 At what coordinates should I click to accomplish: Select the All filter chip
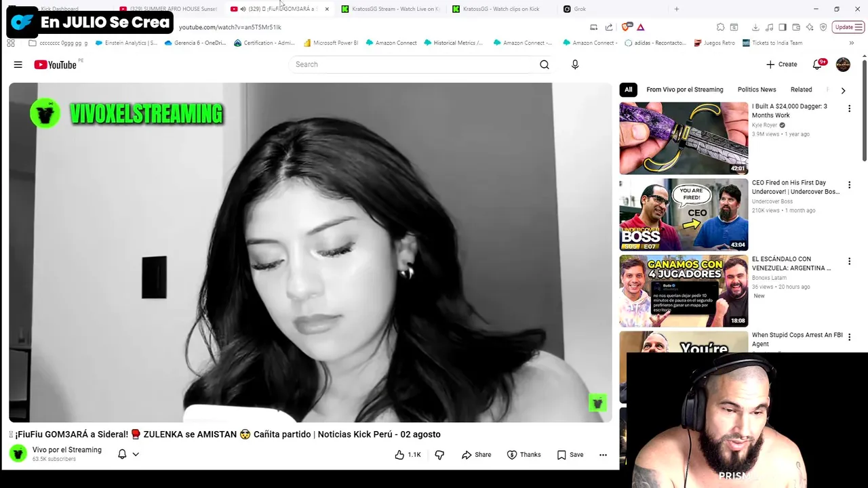[x=629, y=89]
